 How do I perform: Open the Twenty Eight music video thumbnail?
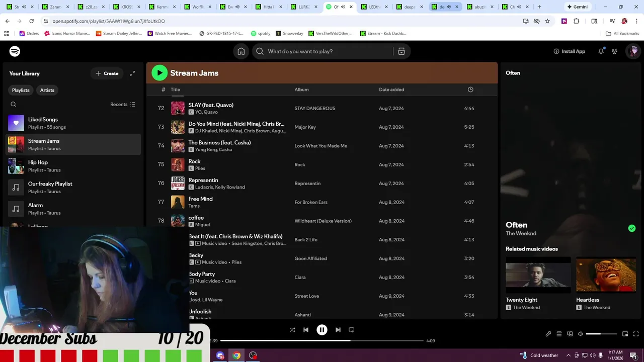click(x=538, y=275)
